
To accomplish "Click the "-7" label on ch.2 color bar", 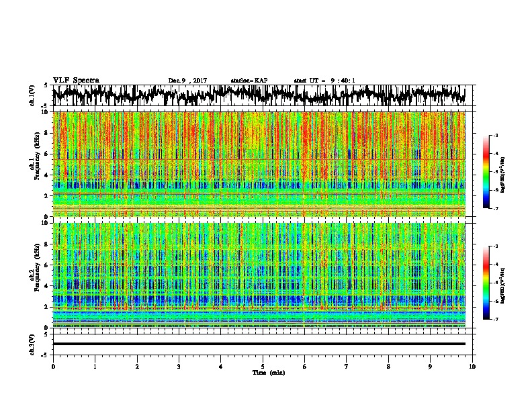I will (x=496, y=319).
